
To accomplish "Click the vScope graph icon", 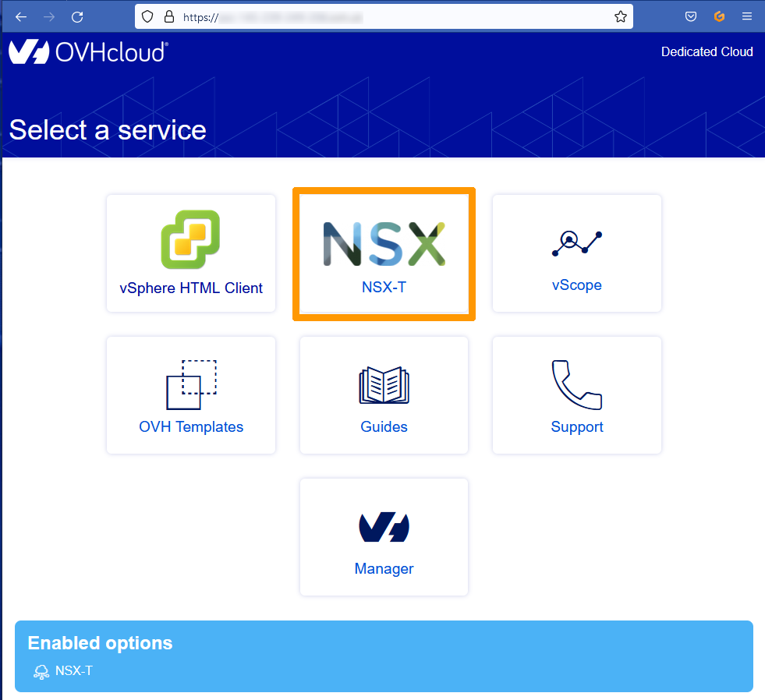I will click(x=576, y=242).
